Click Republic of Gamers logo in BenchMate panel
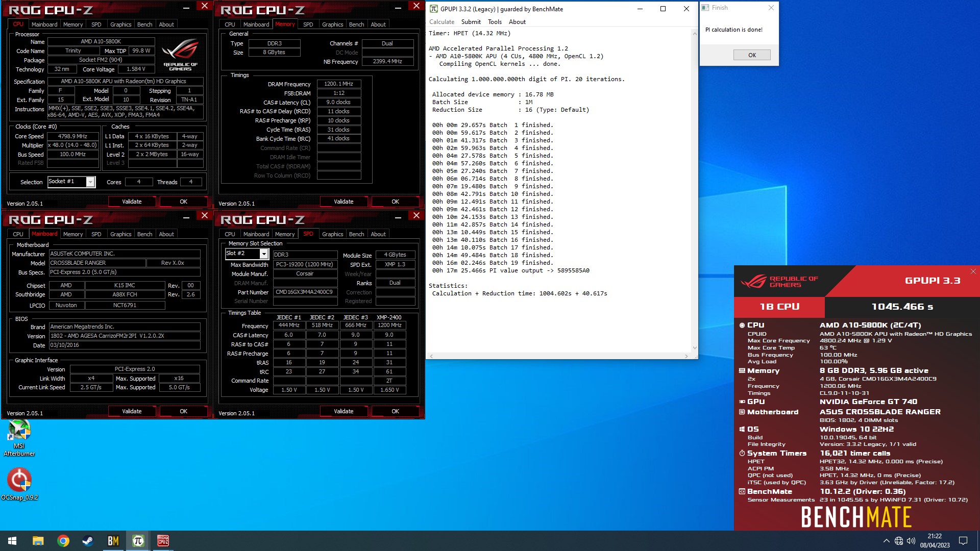 coord(779,282)
